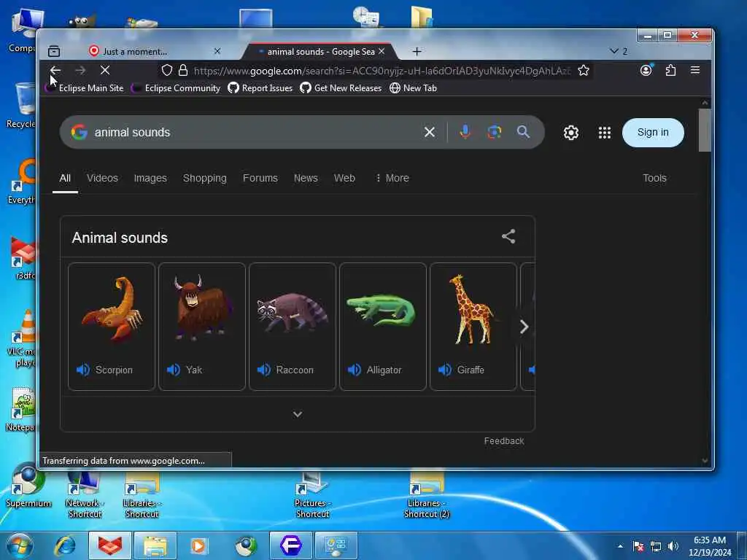Open the Firefox account profile icon
The image size is (747, 560).
point(646,71)
